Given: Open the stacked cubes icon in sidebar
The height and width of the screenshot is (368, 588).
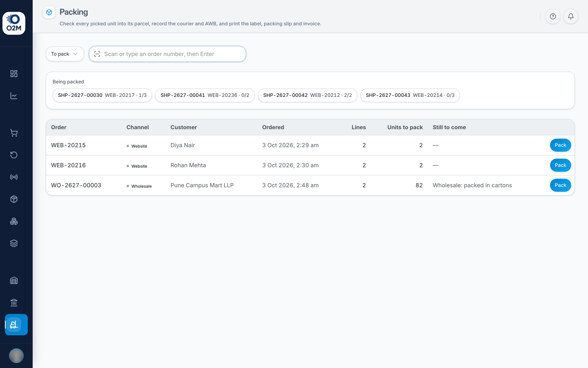Looking at the screenshot, I should point(14,221).
